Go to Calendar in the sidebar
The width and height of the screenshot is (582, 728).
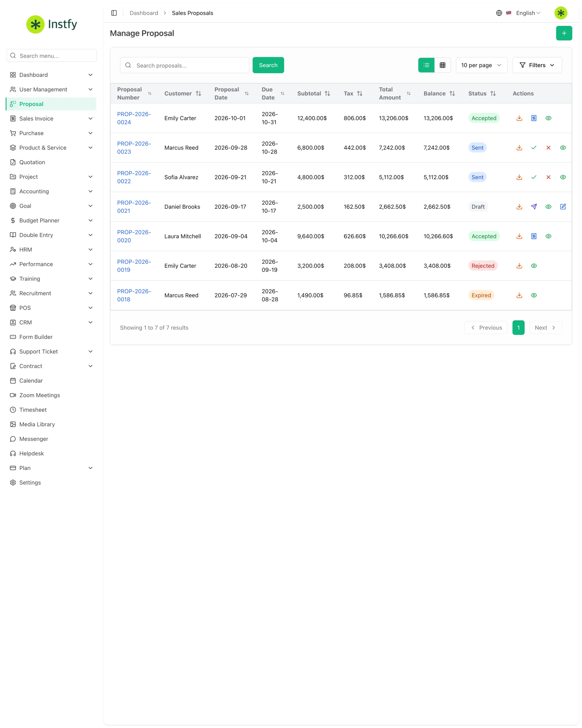click(x=51, y=380)
